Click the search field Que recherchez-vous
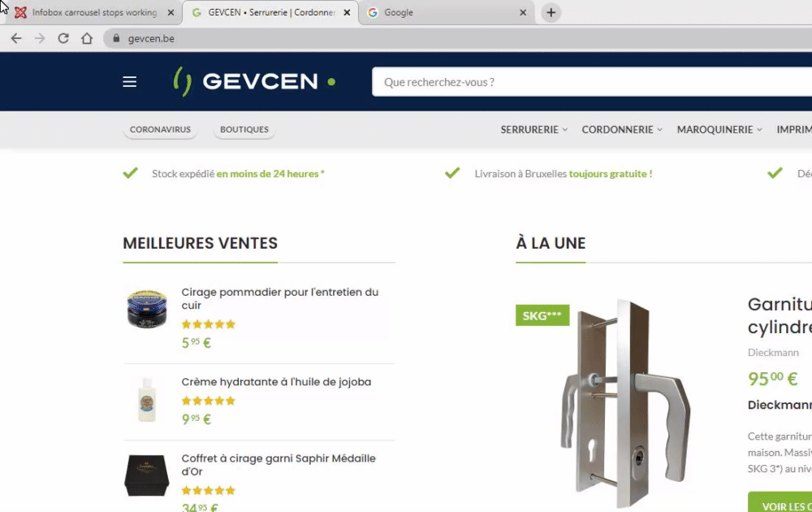 point(592,82)
